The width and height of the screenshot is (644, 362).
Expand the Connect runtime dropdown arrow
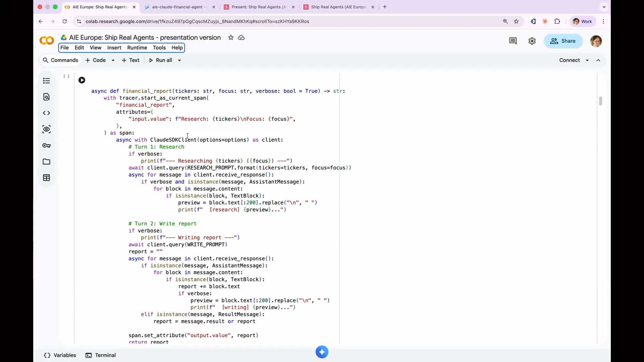587,60
